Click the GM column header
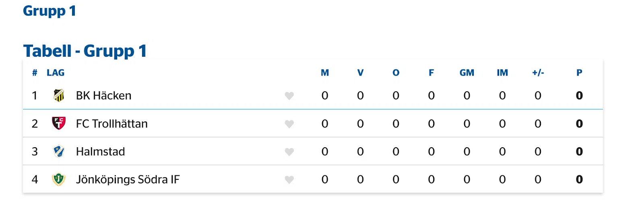Image resolution: width=644 pixels, height=222 pixels. click(466, 73)
